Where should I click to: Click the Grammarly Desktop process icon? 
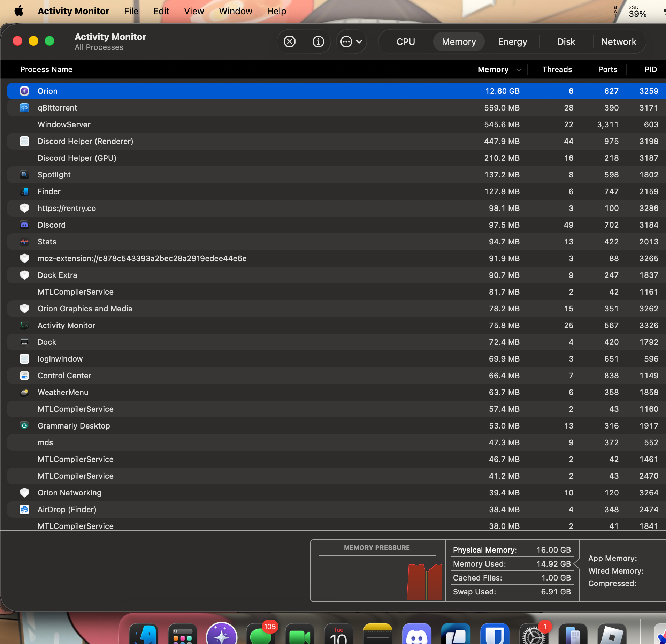[24, 425]
